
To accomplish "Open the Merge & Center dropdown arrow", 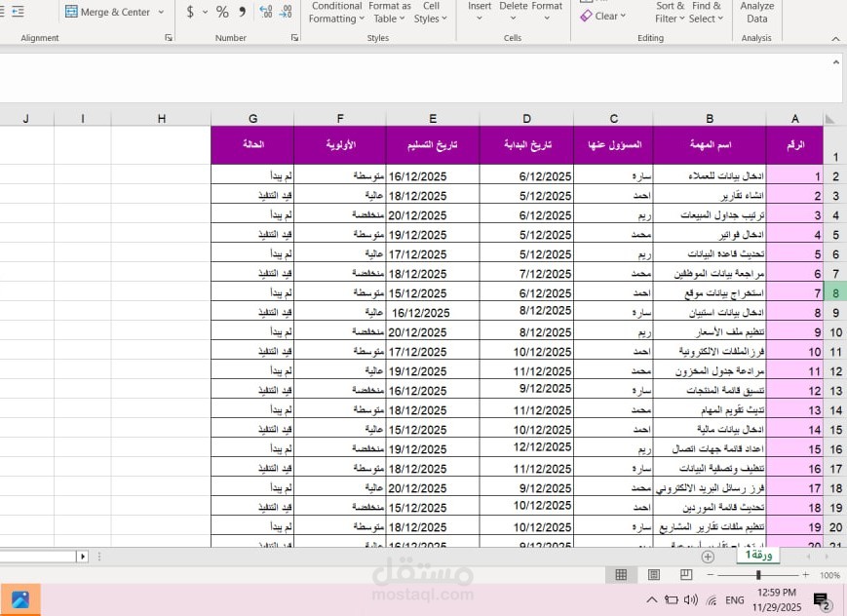I will pos(161,12).
